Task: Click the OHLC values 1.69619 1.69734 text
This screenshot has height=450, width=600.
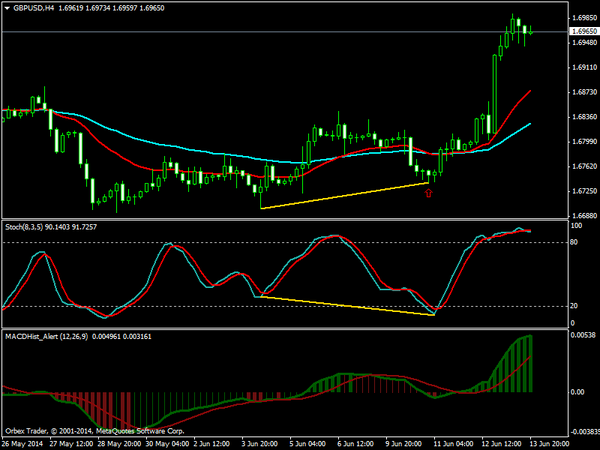Action: [x=84, y=8]
